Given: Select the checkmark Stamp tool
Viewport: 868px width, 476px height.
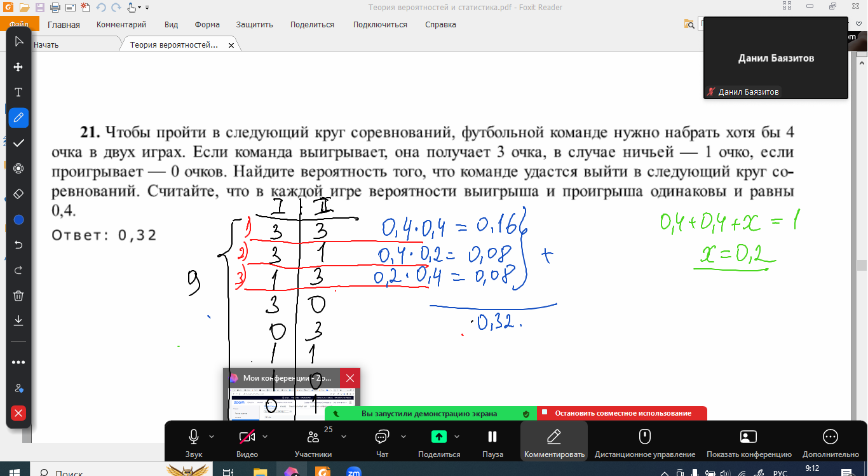Looking at the screenshot, I should point(18,143).
